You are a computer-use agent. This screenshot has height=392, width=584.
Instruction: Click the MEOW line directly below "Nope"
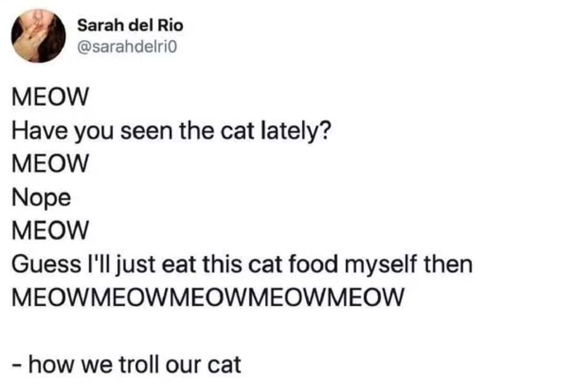pyautogui.click(x=51, y=231)
